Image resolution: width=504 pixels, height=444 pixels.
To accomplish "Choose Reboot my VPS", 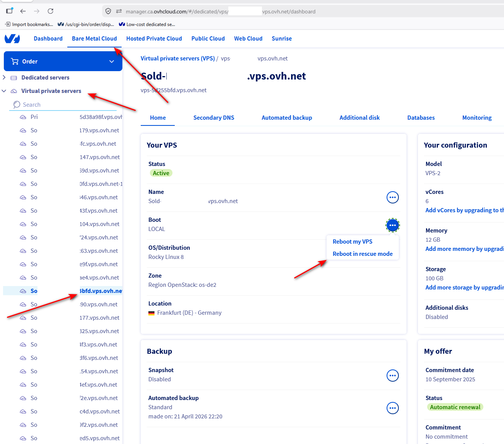I will point(353,242).
